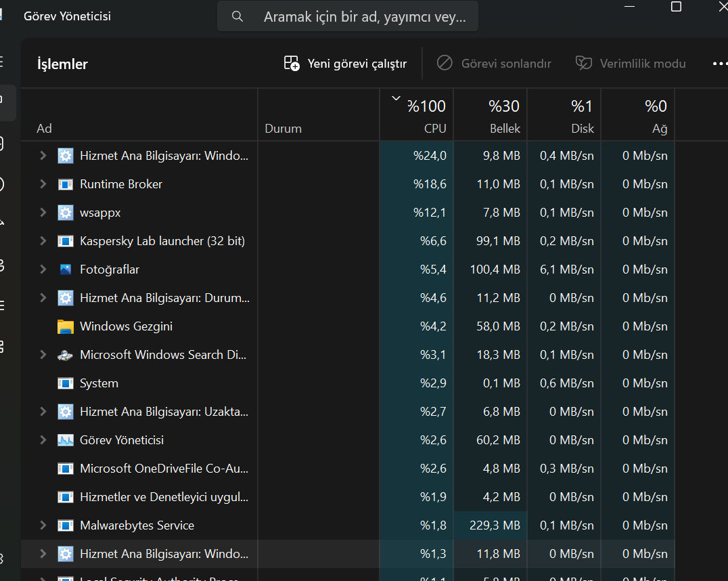
Task: Select the Windows Gezgini folder icon
Action: click(66, 326)
